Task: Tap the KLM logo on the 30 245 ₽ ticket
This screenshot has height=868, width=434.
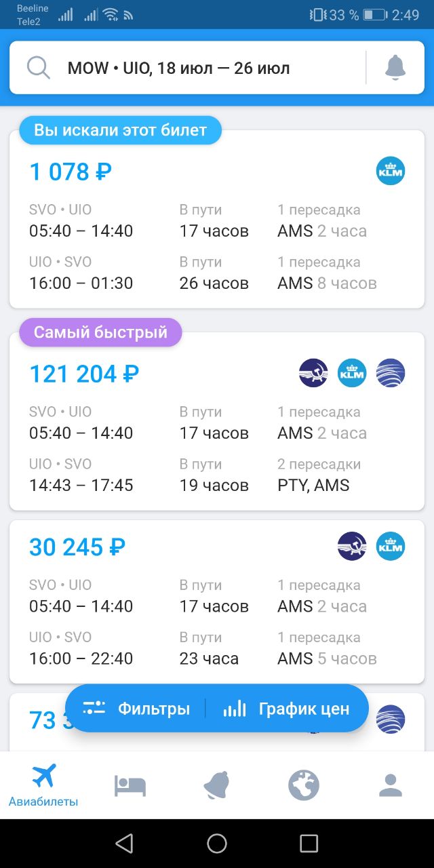Action: 391,546
